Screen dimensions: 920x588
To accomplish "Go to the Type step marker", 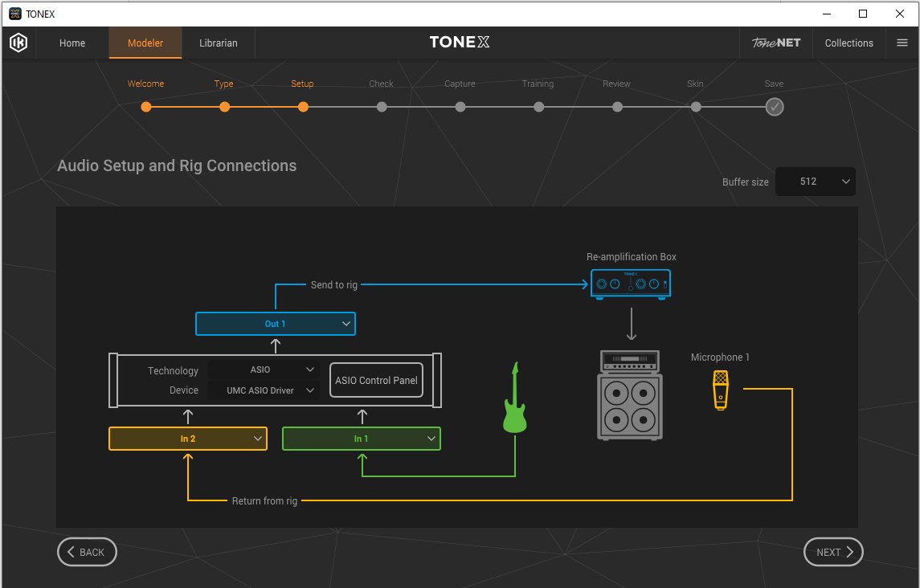I will point(225,107).
